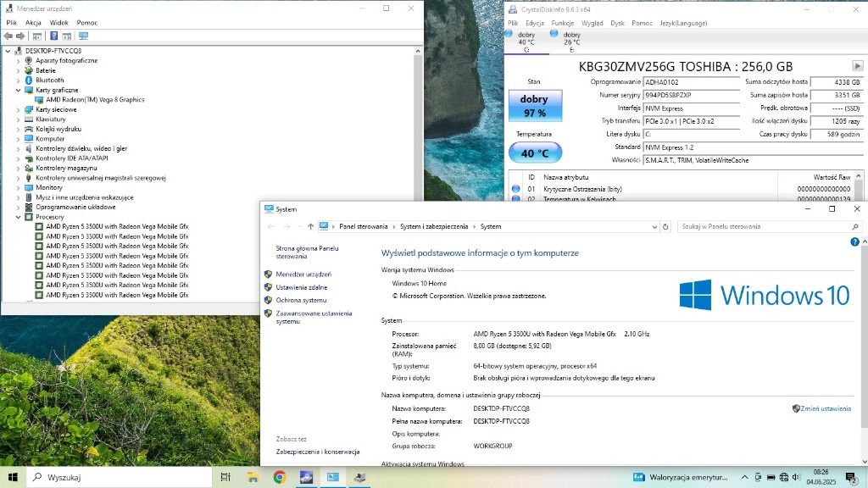Click the next disk arrow button in CrystalDiskInfo
The image size is (868, 488).
coord(858,66)
